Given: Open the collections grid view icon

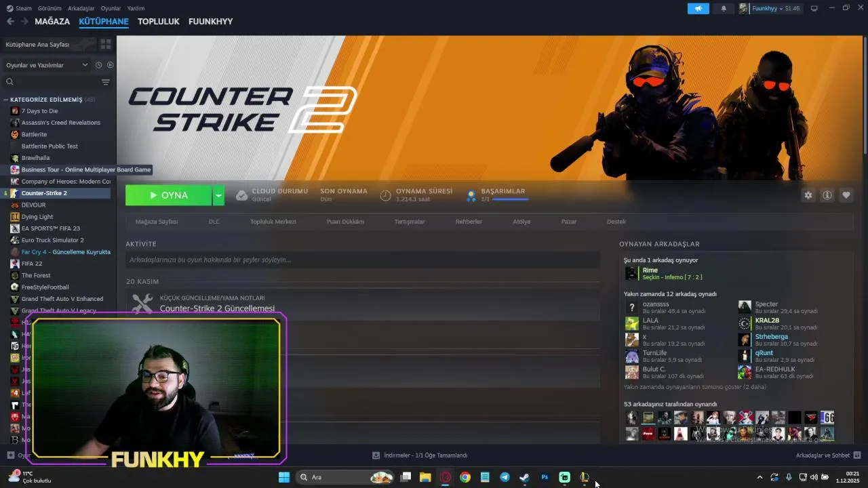Looking at the screenshot, I should 106,44.
